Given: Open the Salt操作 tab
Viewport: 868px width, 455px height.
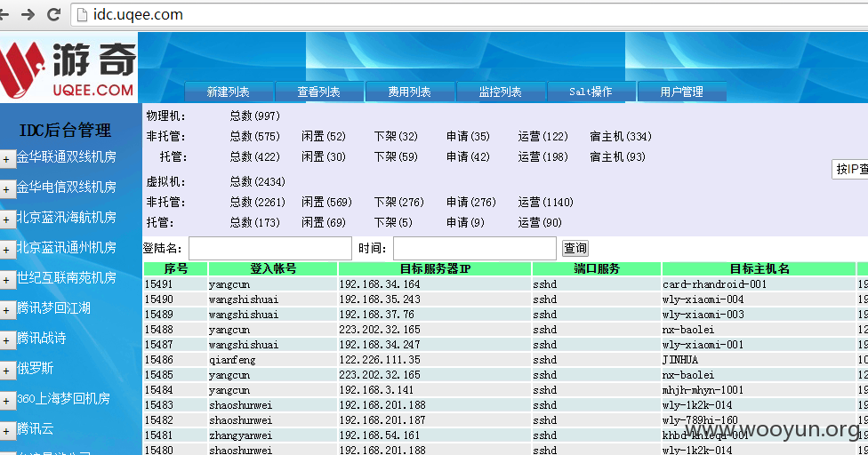Looking at the screenshot, I should (x=591, y=92).
